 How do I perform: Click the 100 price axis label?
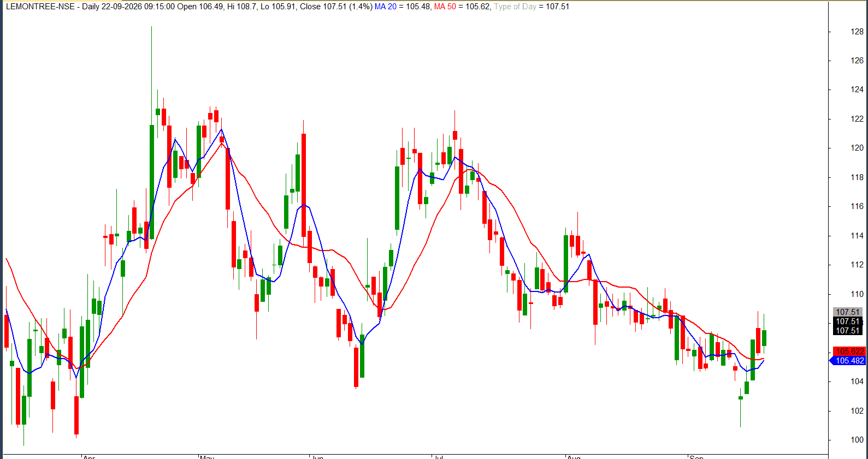coord(857,440)
